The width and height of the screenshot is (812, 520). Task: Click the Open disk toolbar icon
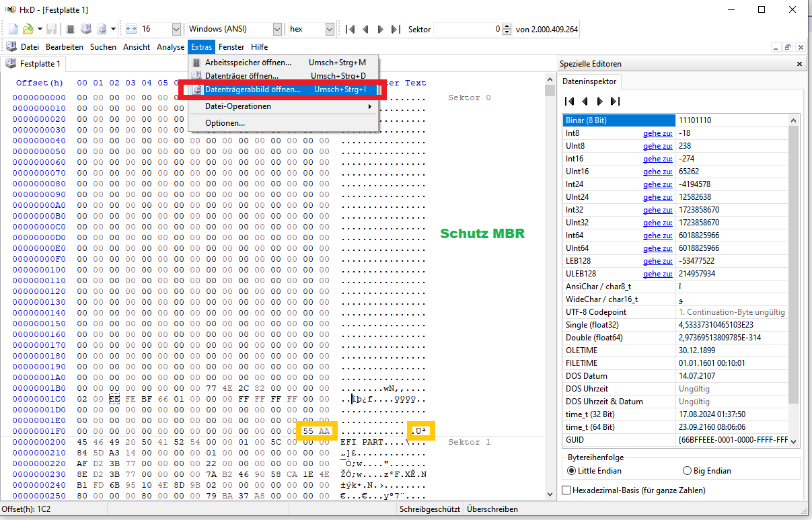click(85, 29)
